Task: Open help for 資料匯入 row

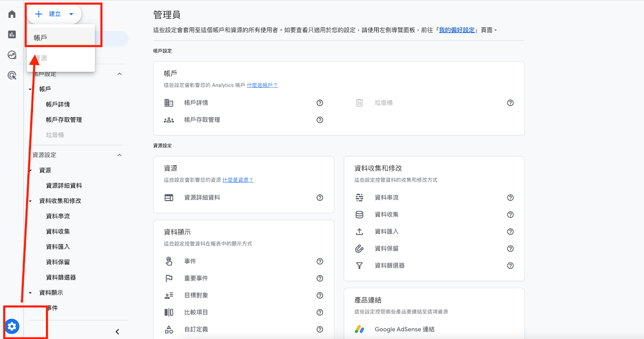Action: tap(510, 232)
